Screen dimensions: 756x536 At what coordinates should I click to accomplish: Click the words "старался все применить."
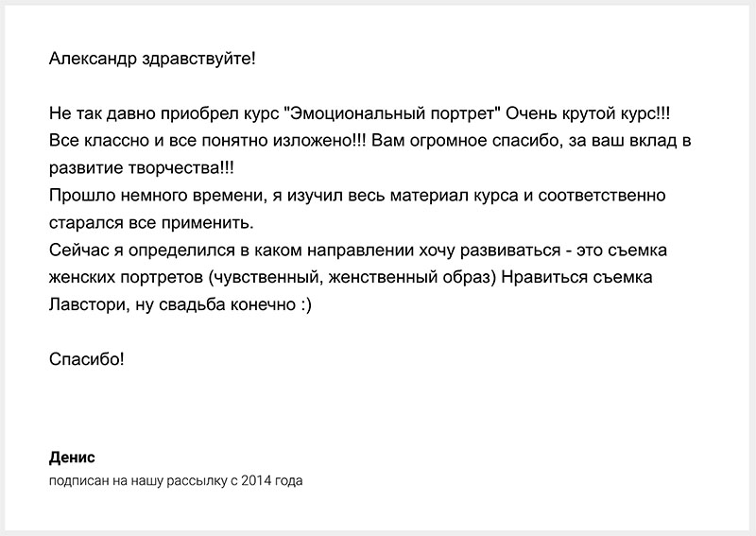coord(151,223)
